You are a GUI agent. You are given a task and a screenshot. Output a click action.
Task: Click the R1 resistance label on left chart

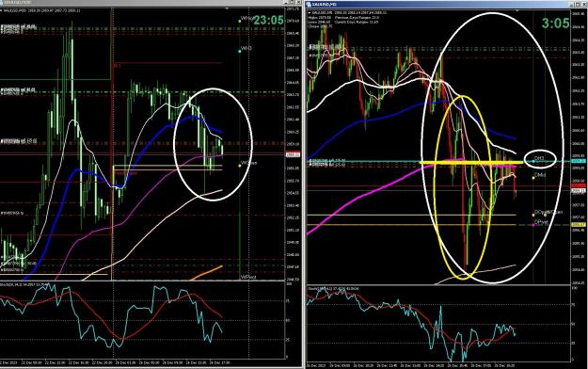coord(117,65)
